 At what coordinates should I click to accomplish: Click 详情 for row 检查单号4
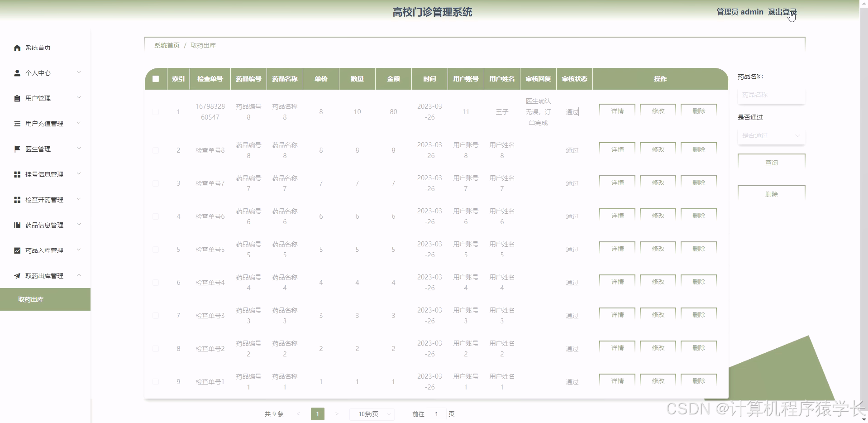[x=617, y=282]
